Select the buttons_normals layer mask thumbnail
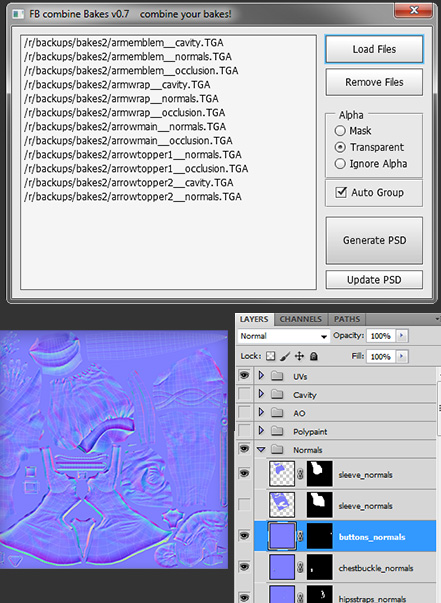The width and height of the screenshot is (441, 603). click(x=320, y=536)
